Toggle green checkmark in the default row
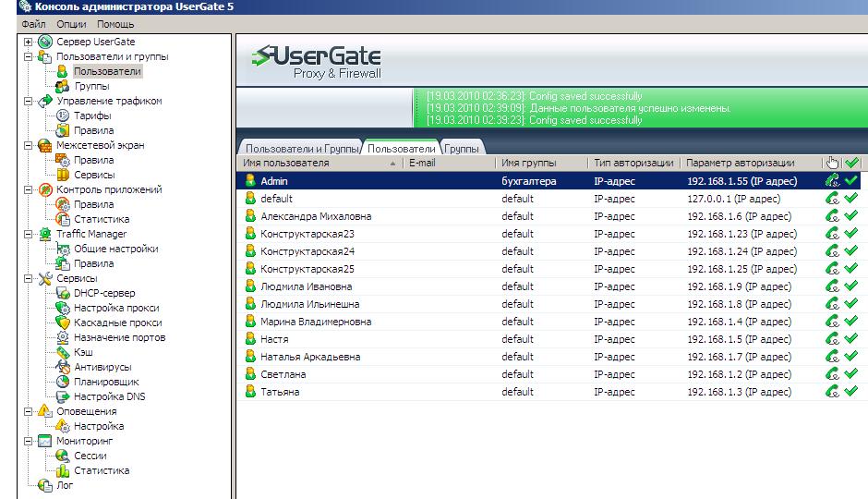 point(850,198)
